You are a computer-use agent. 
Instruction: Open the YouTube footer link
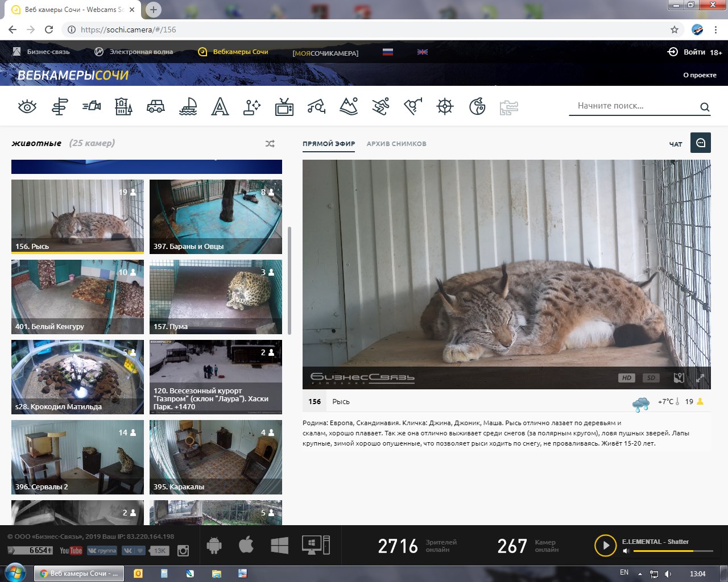tap(71, 550)
